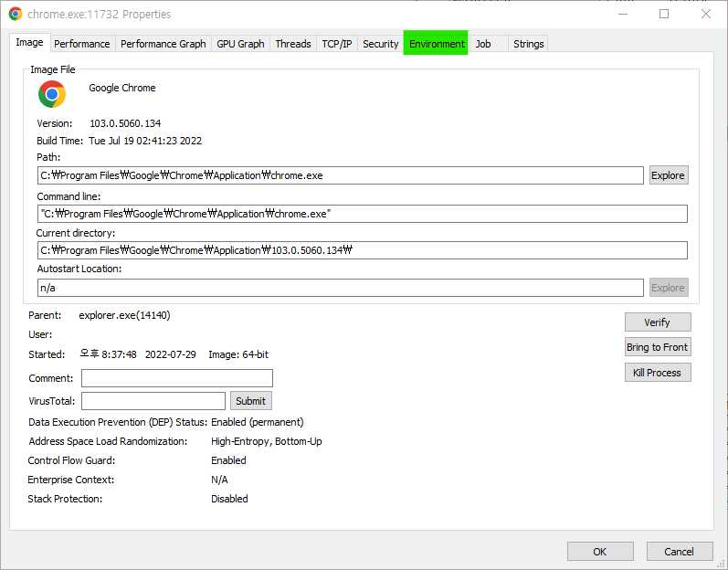
Task: Close the Properties window
Action: click(x=706, y=14)
